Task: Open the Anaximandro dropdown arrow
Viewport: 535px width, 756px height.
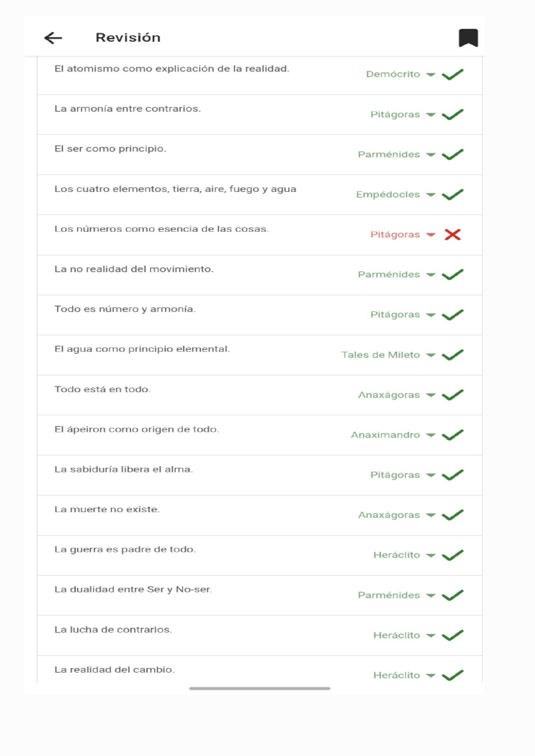Action: pyautogui.click(x=430, y=435)
